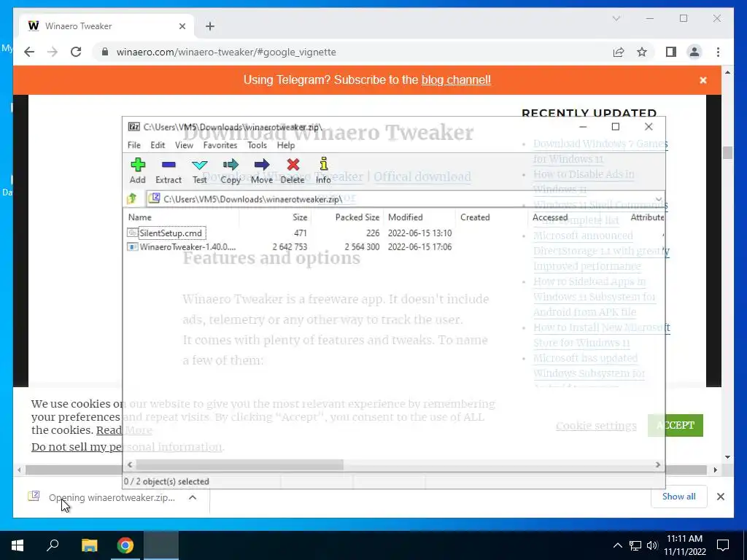The height and width of the screenshot is (560, 747).
Task: Open the Help menu in 7-Zip
Action: (x=286, y=145)
